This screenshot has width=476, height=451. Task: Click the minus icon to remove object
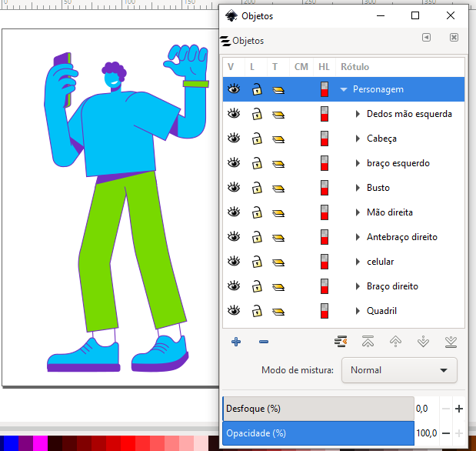[263, 342]
